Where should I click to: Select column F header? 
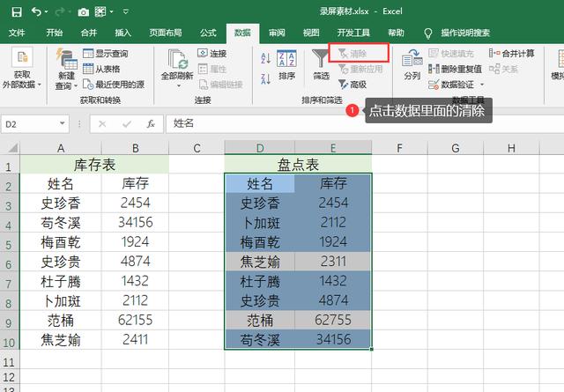click(x=399, y=148)
